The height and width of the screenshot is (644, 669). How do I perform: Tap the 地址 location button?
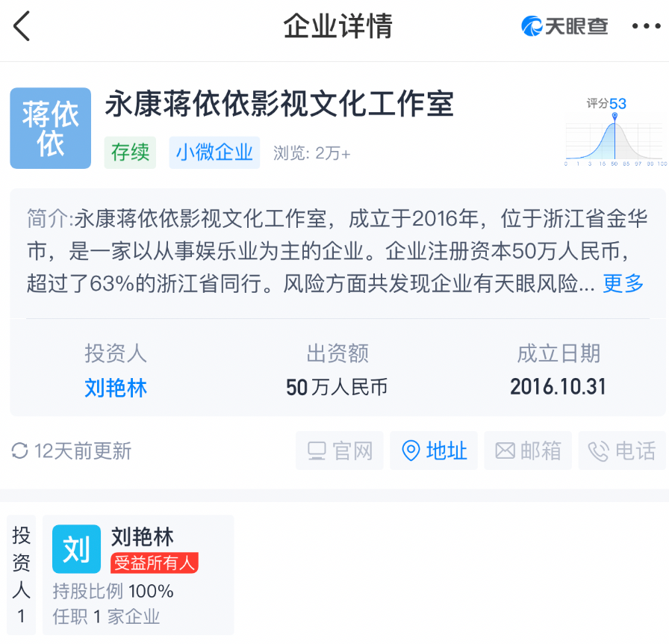pos(435,451)
